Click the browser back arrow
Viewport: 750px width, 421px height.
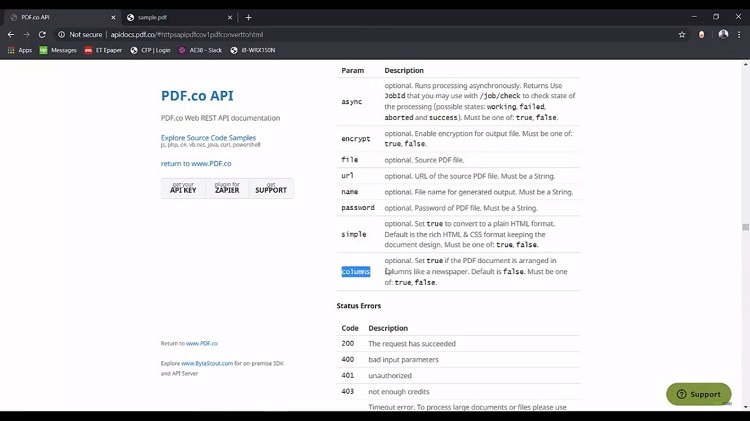(x=11, y=34)
